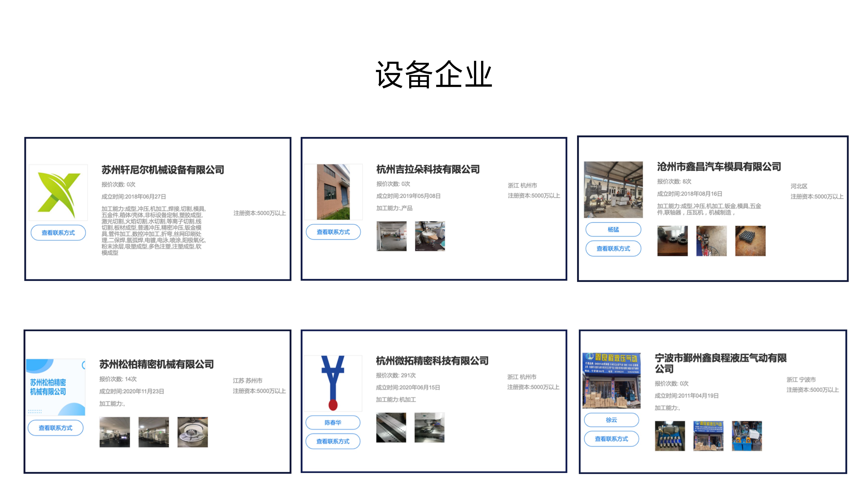Open the factory building photo of 杭州吉拉朵科技
Screen dimensions: 868x488
(x=333, y=192)
